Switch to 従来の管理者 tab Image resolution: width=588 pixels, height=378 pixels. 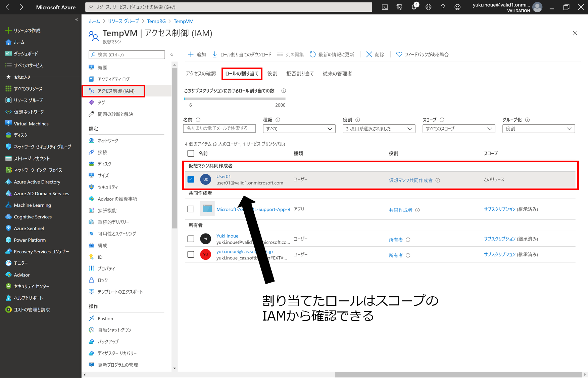coord(337,74)
